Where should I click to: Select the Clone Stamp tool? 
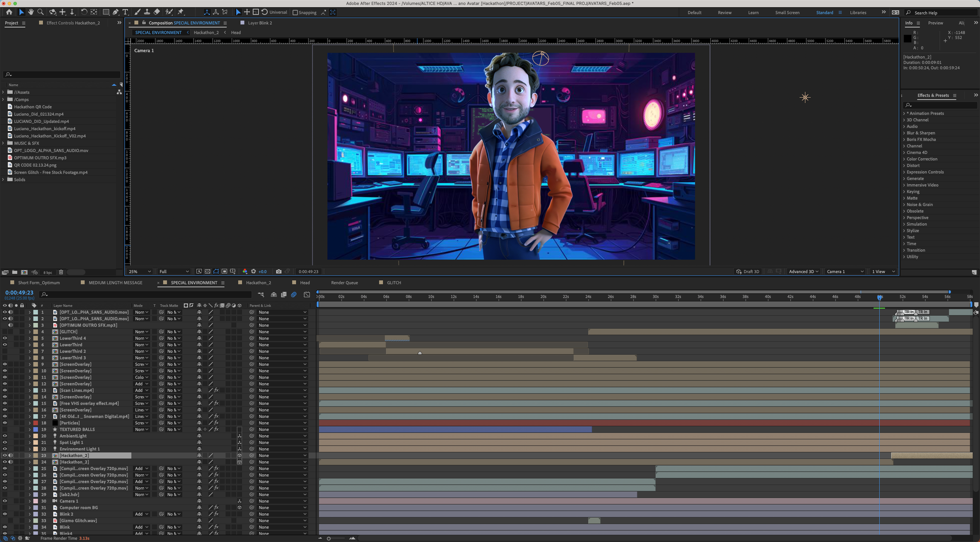(147, 12)
